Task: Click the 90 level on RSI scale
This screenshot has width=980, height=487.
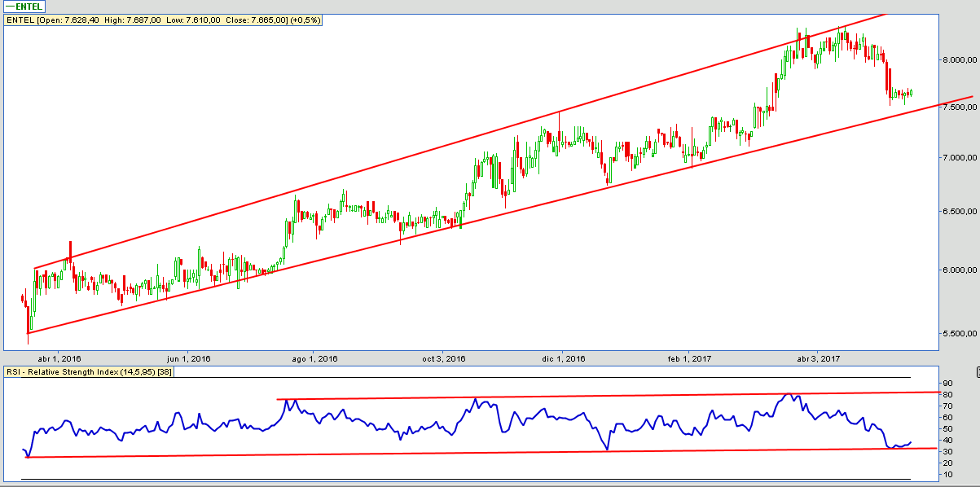Action: point(947,383)
